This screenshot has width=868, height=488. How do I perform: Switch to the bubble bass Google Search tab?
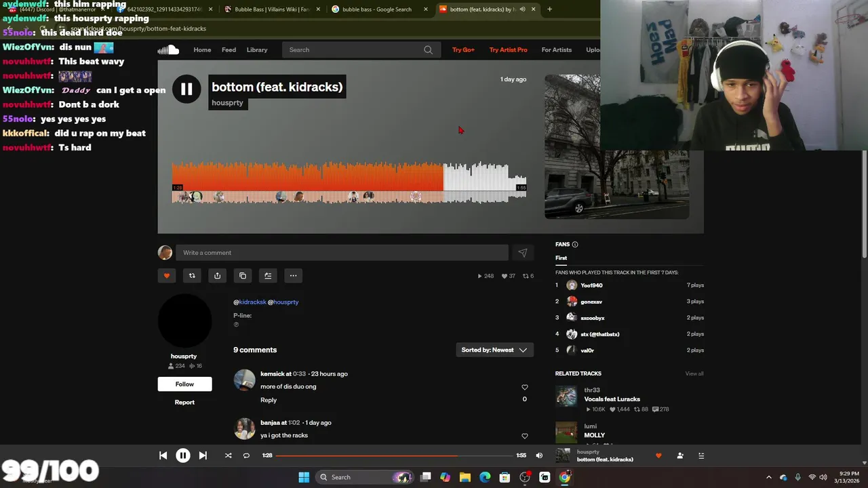[x=377, y=9]
